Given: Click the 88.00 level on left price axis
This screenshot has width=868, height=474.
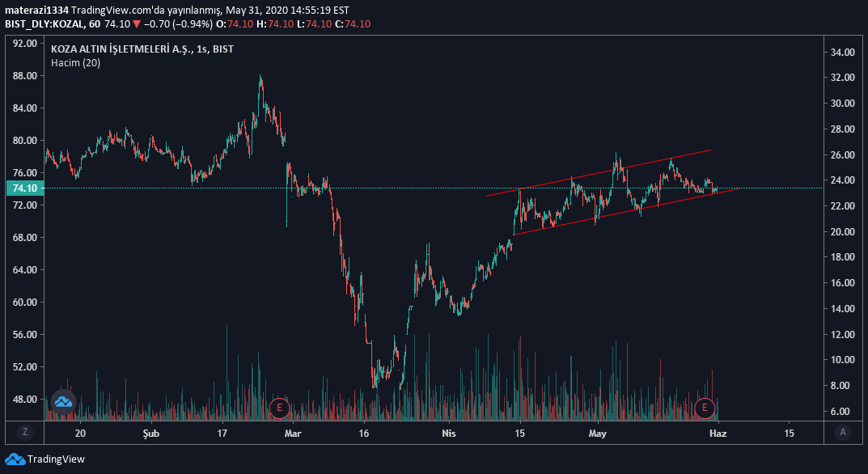Looking at the screenshot, I should point(24,76).
